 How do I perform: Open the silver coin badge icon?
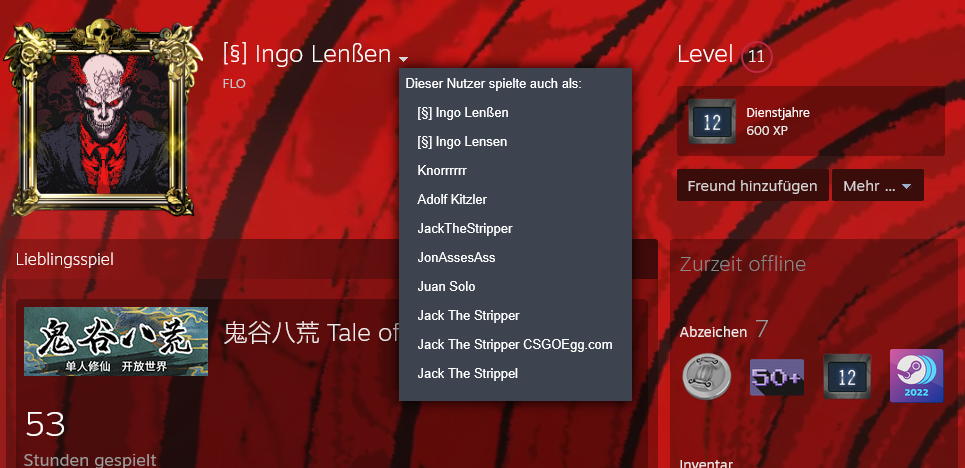pyautogui.click(x=707, y=376)
